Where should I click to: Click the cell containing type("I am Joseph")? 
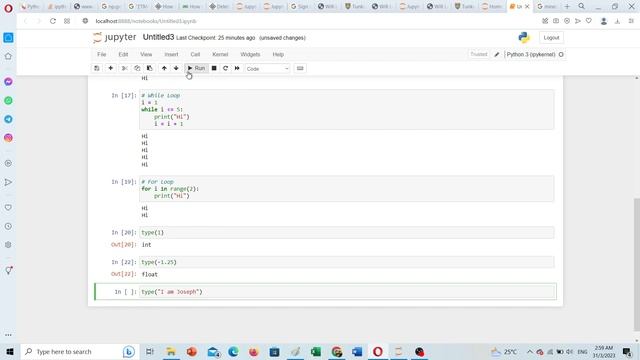click(347, 292)
